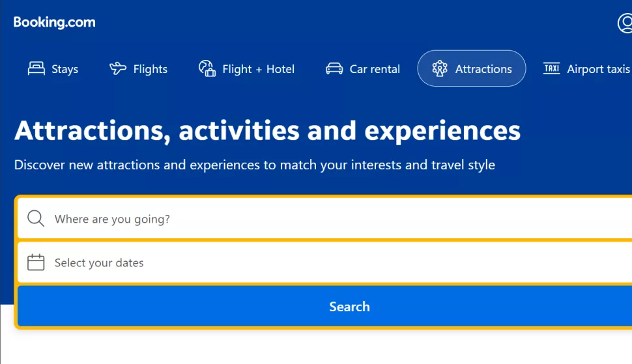The height and width of the screenshot is (364, 632).
Task: Click the TAXI icon for Airport taxis
Action: point(552,68)
